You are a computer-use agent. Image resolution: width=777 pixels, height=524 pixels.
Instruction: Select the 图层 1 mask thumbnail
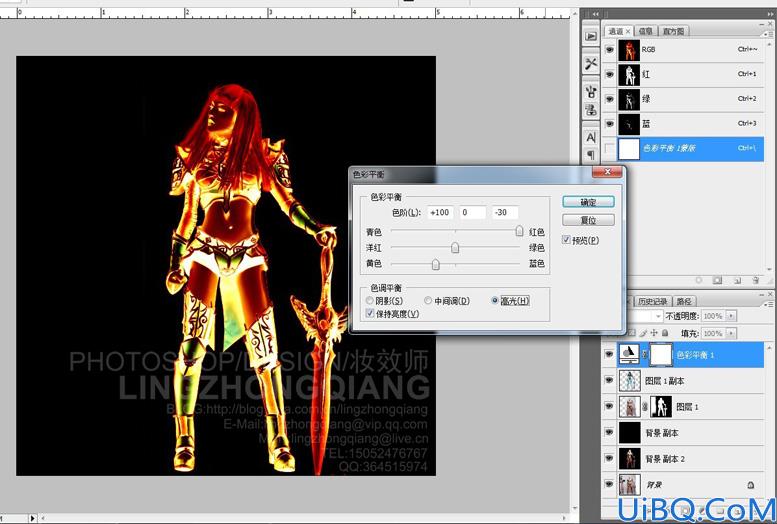point(661,407)
